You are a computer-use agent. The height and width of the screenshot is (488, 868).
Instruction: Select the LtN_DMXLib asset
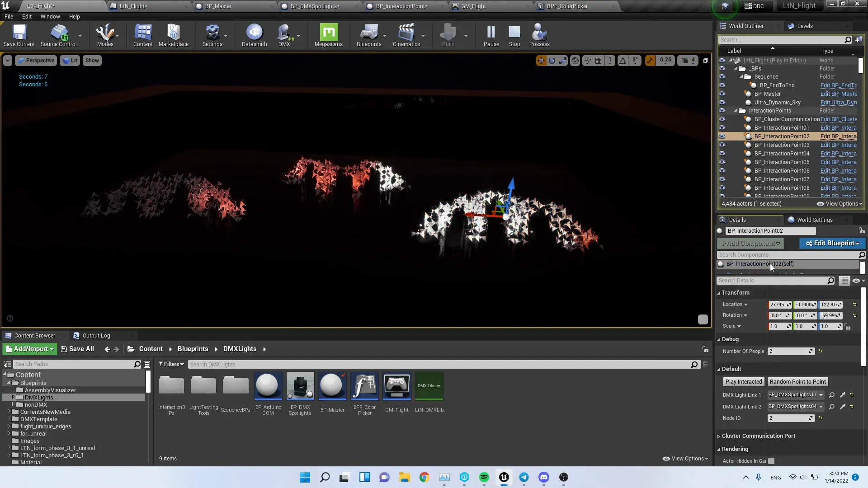point(429,392)
